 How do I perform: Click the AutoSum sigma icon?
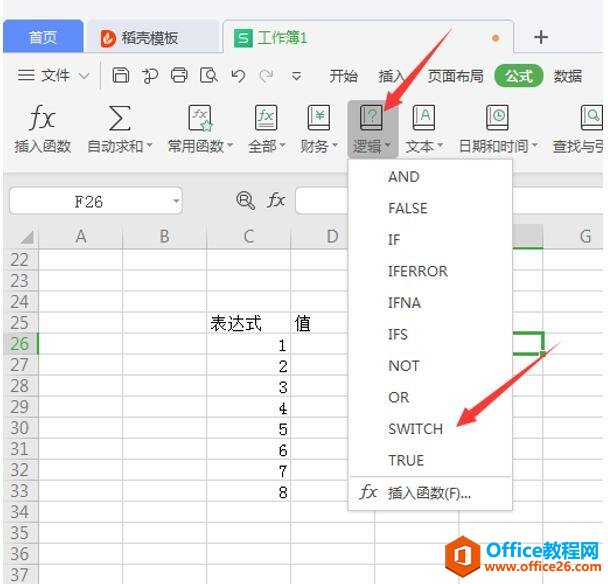click(x=119, y=118)
